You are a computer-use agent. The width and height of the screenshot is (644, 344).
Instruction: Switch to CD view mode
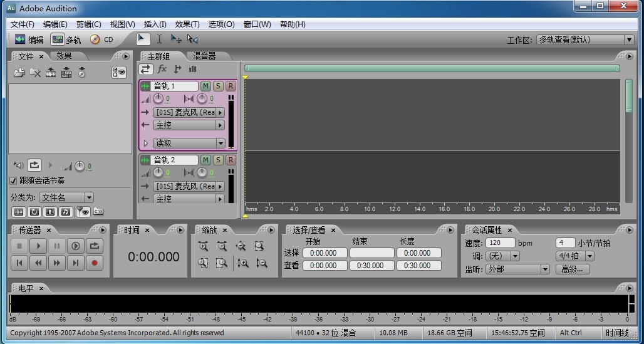pyautogui.click(x=101, y=39)
